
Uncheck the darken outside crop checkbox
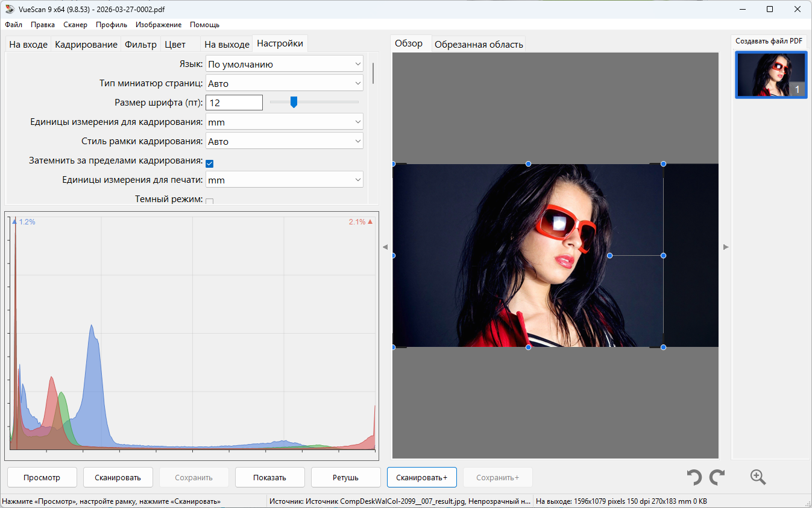coord(210,163)
